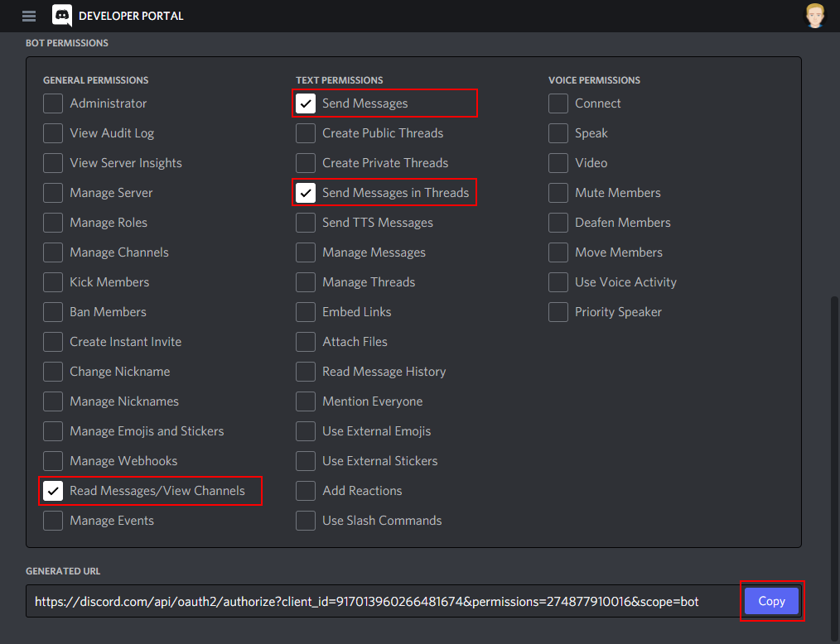
Task: Check Create Private Threads box
Action: [x=306, y=163]
